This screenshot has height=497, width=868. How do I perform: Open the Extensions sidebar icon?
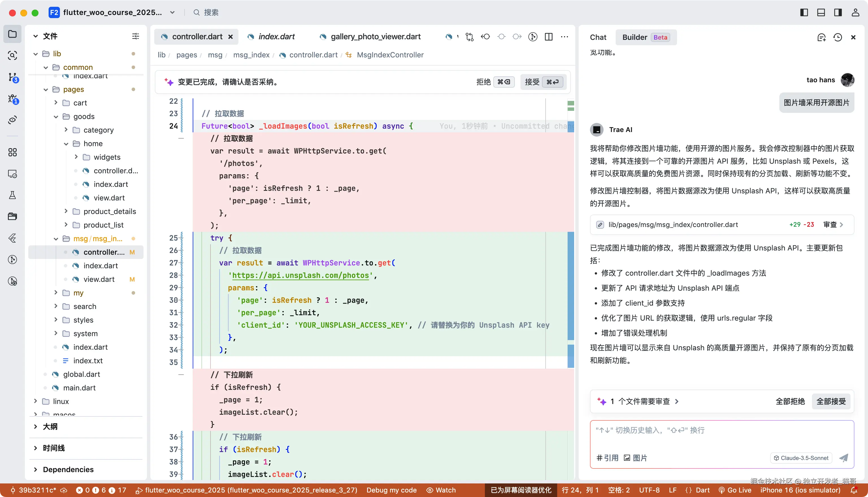[12, 152]
